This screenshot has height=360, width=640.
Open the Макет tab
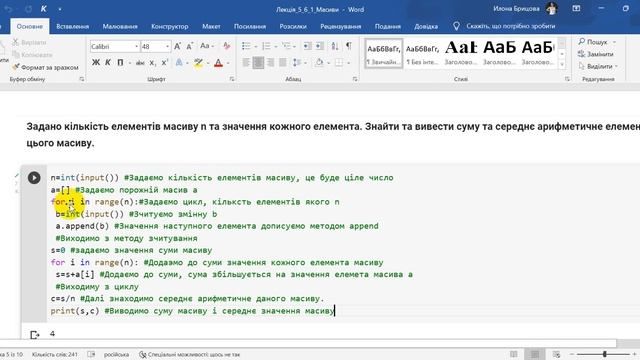pyautogui.click(x=211, y=26)
